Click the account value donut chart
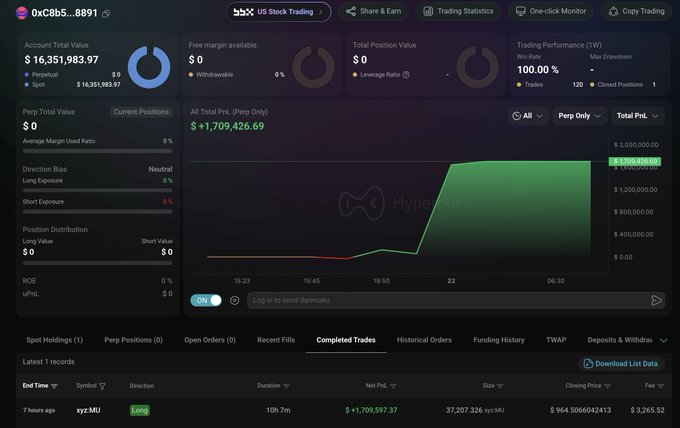 pyautogui.click(x=149, y=67)
